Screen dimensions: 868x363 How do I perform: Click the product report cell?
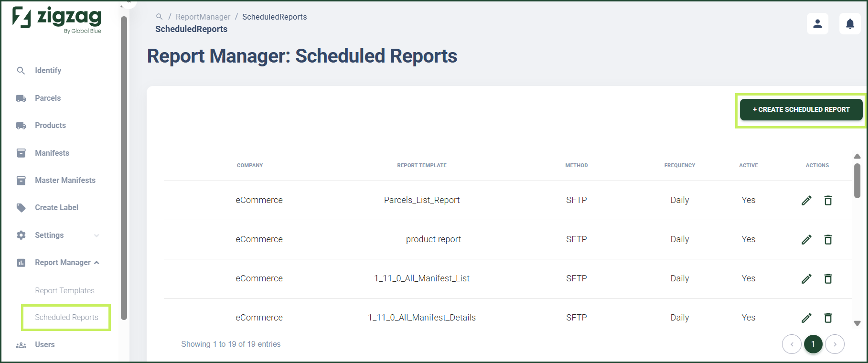433,239
